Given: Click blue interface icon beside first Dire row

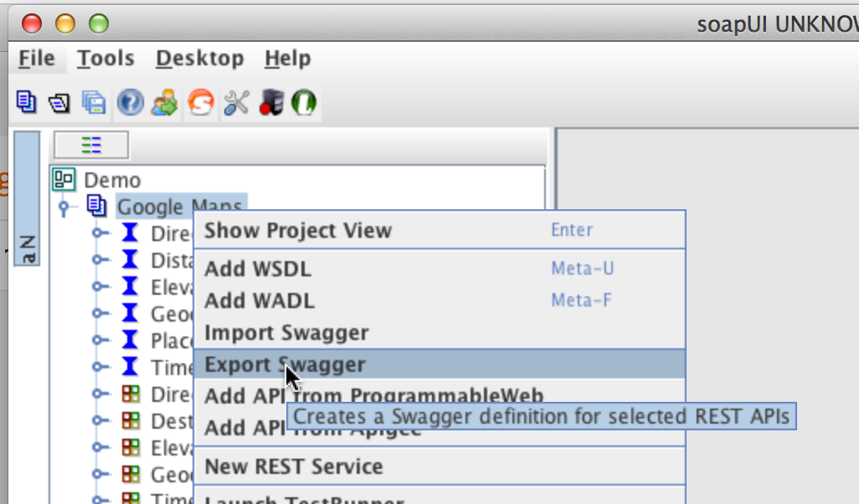Looking at the screenshot, I should (130, 232).
